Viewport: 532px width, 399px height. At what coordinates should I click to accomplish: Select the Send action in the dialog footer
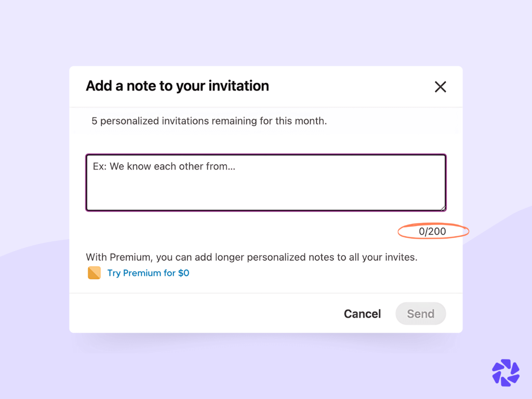420,313
